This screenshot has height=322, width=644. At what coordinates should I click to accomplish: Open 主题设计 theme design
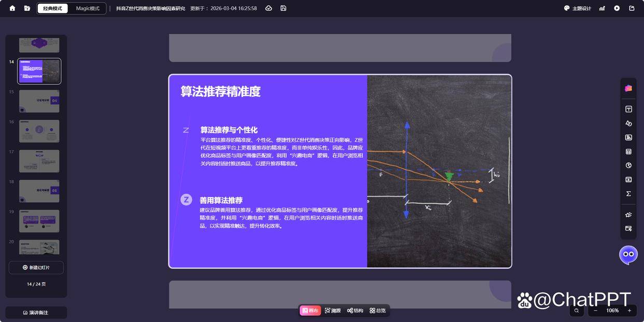tap(578, 8)
